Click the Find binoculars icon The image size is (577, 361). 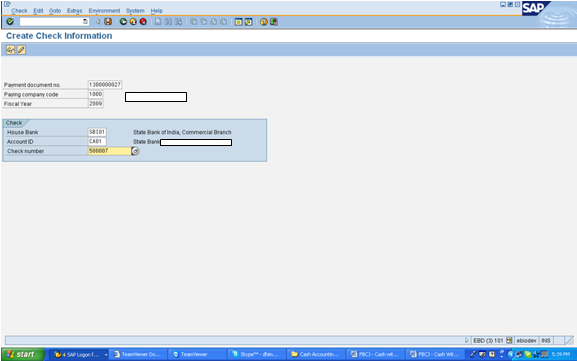point(168,22)
